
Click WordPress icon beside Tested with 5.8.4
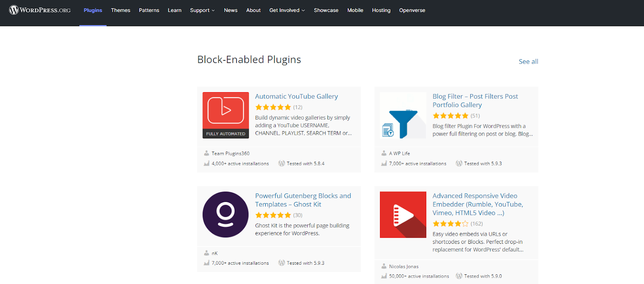click(282, 163)
